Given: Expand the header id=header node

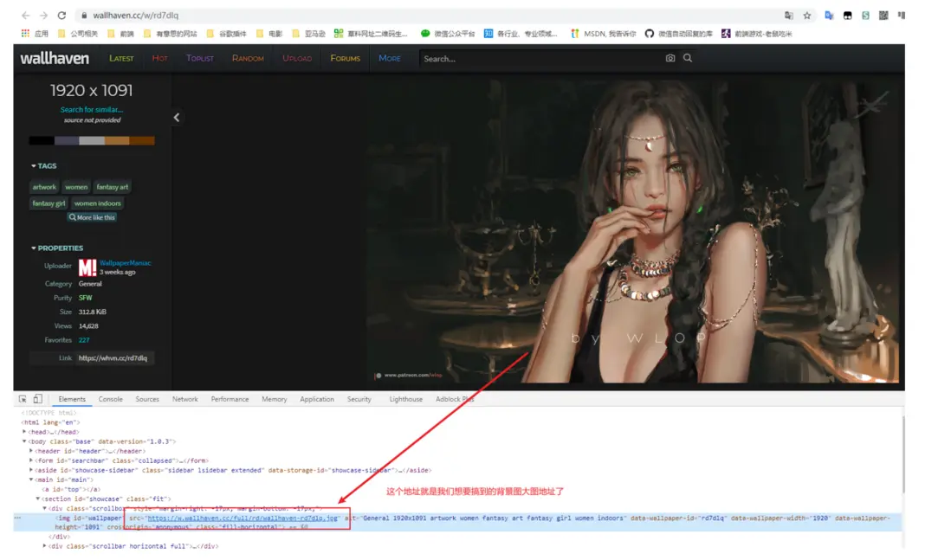Looking at the screenshot, I should click(31, 451).
